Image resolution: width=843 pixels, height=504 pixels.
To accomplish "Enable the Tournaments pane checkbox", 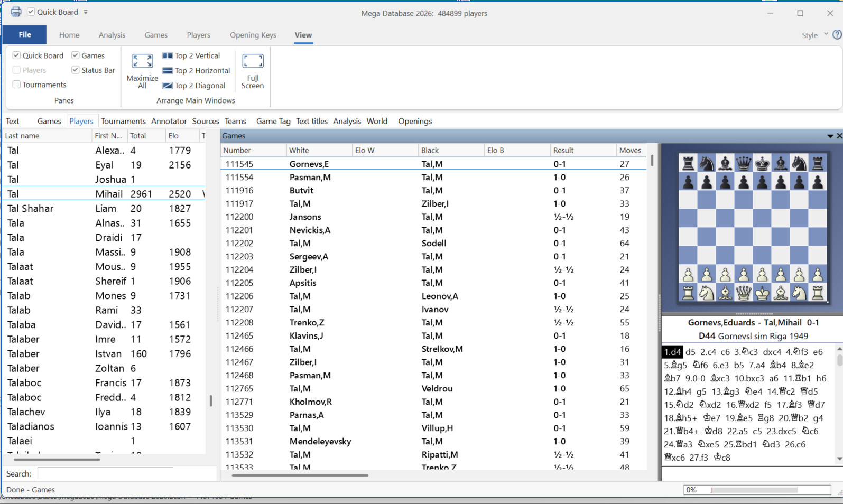I will (16, 85).
